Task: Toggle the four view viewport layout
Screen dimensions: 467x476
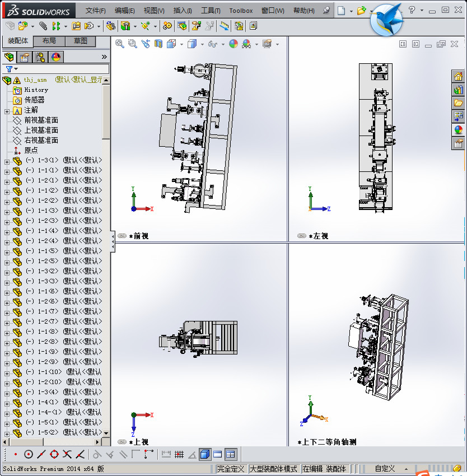Action: tap(231, 455)
